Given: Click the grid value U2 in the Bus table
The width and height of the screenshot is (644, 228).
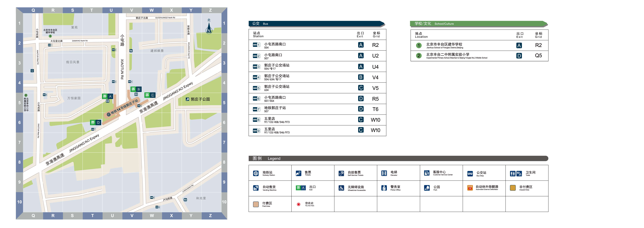Looking at the screenshot, I should [375, 56].
